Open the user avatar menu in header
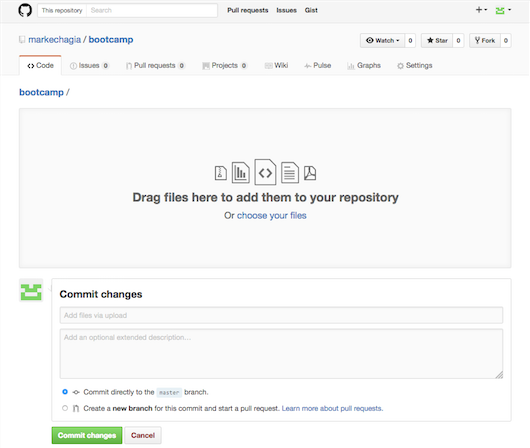530x448 pixels. tap(503, 10)
